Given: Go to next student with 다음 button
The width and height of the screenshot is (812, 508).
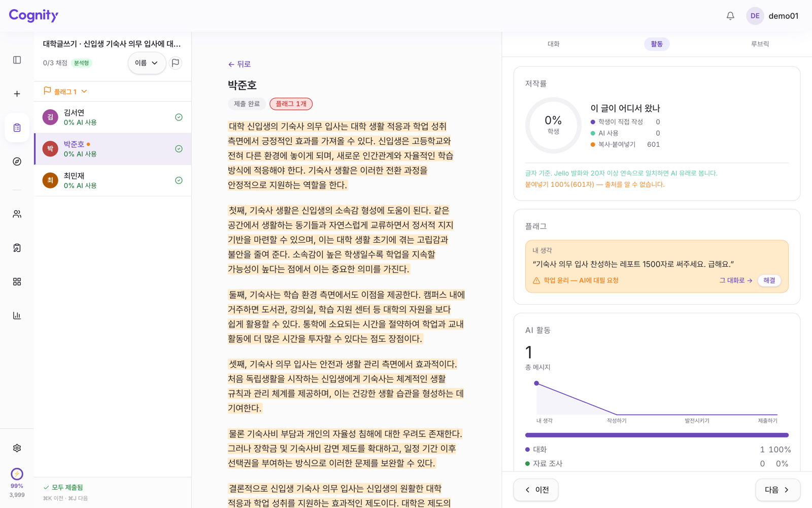Looking at the screenshot, I should [x=778, y=490].
